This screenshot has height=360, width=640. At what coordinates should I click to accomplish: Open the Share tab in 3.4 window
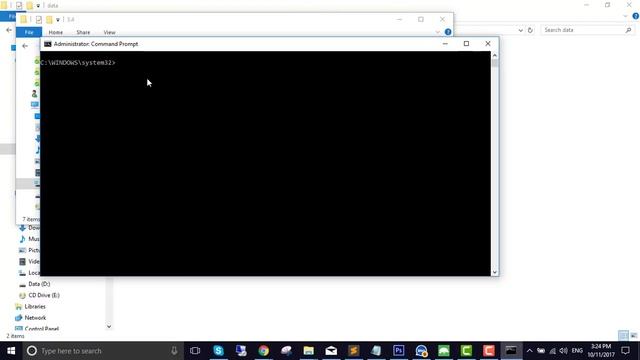83,32
